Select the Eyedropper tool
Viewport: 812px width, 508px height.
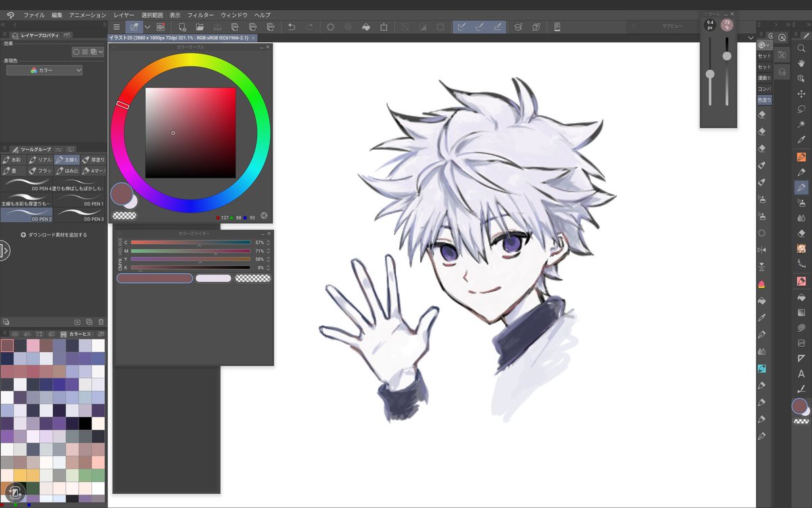[x=802, y=140]
